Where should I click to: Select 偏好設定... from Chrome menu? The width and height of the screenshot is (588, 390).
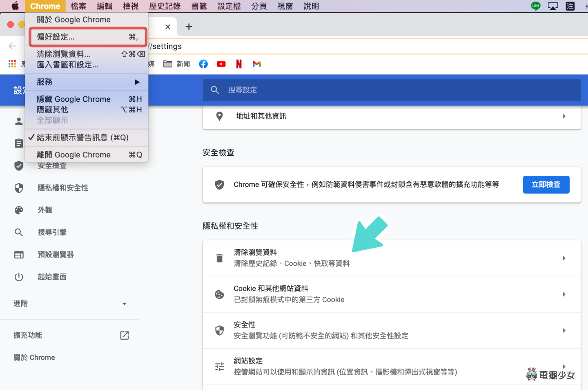87,37
